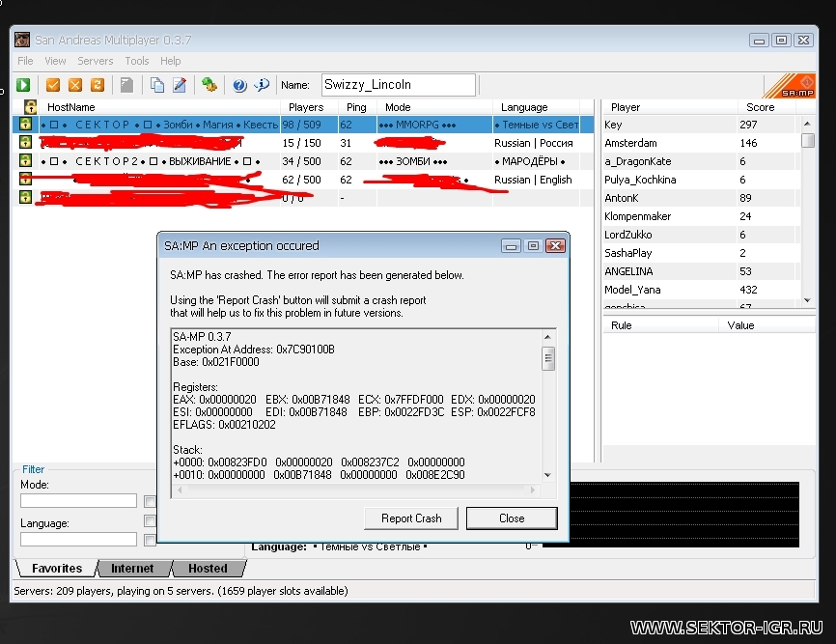This screenshot has height=644, width=836.
Task: Click the lock icon of the 15 / 150 row
Action: (25, 142)
